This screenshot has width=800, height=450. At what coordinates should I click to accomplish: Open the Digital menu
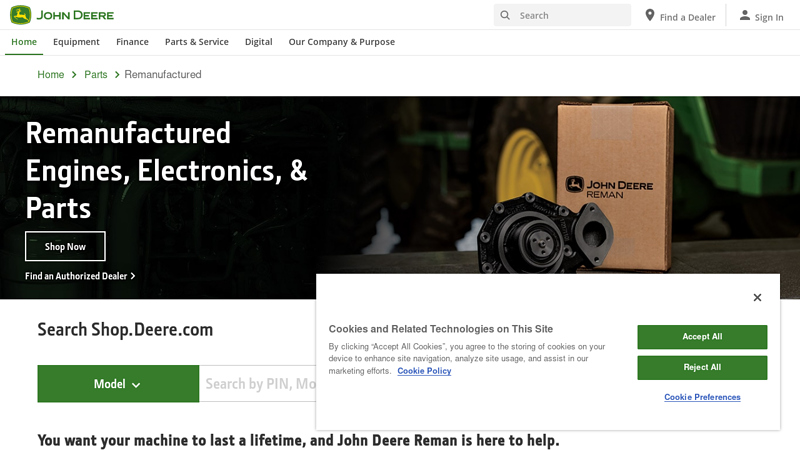(259, 42)
